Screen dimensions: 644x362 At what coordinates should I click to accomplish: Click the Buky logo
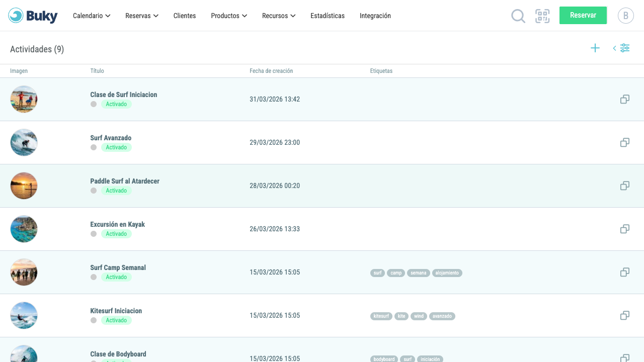[x=33, y=16]
